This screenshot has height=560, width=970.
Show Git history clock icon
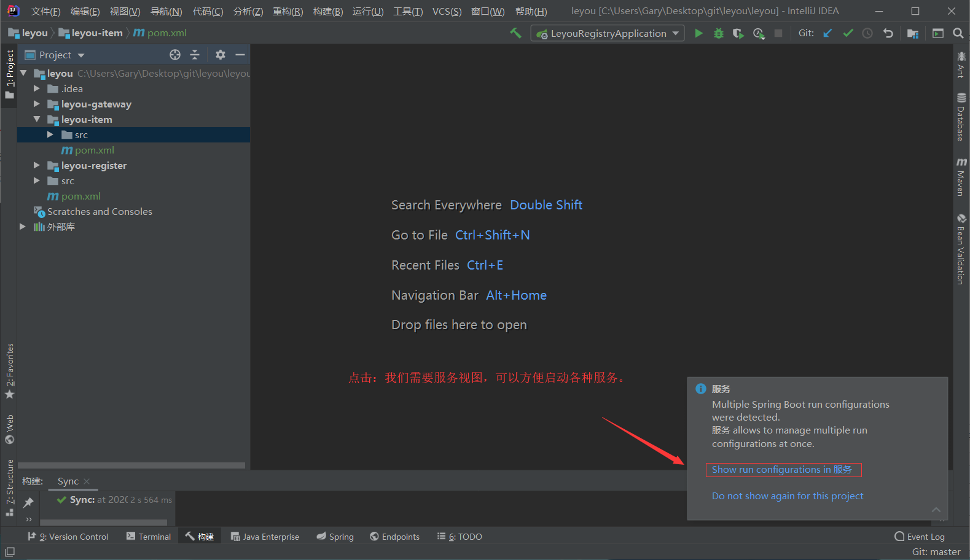(x=867, y=33)
